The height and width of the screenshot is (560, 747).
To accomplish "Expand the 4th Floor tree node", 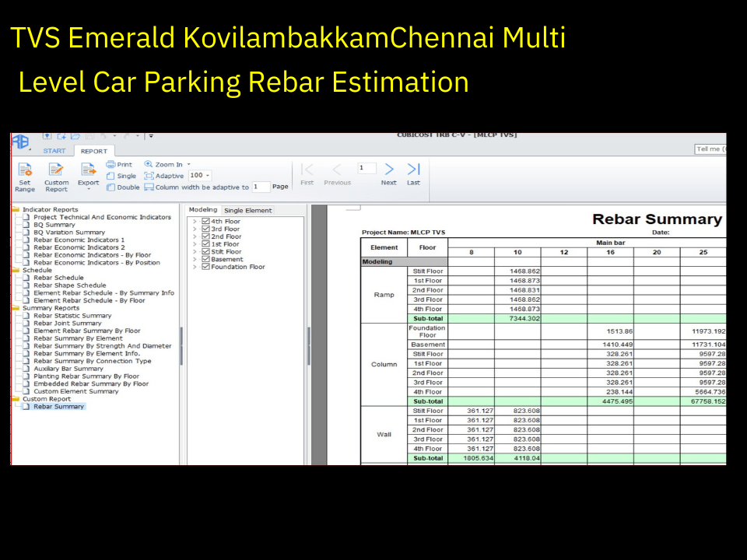I will coord(195,222).
